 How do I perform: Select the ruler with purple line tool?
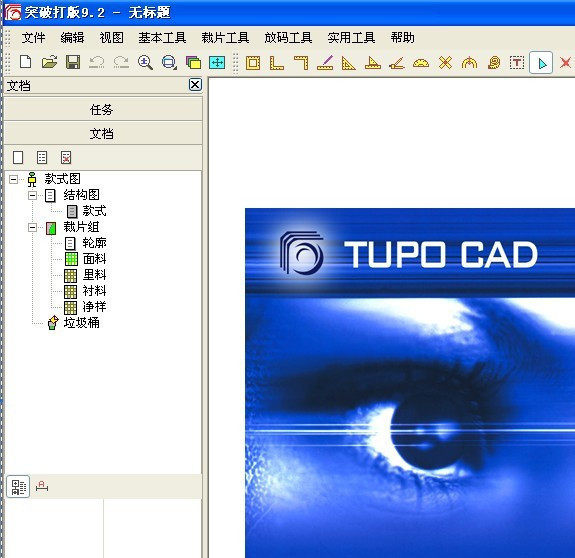(x=325, y=63)
